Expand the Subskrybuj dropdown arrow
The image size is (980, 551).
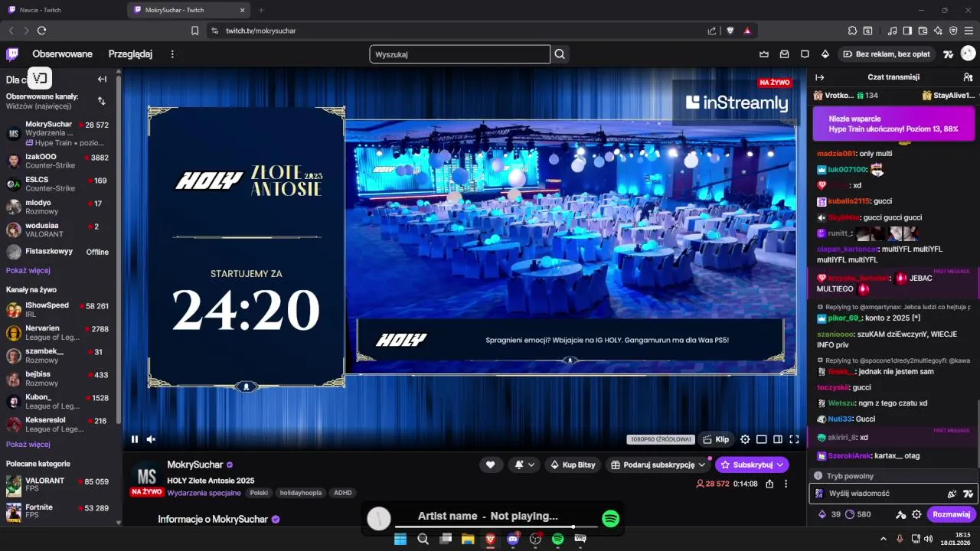coord(780,465)
